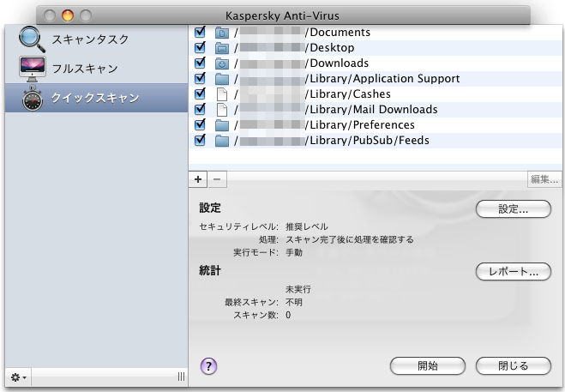Open 設定... settings button
Viewport: 565px width, 392px height.
513,209
